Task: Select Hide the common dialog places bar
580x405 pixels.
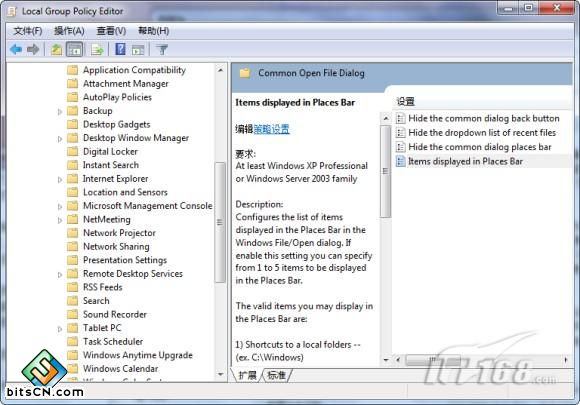Action: point(480,147)
